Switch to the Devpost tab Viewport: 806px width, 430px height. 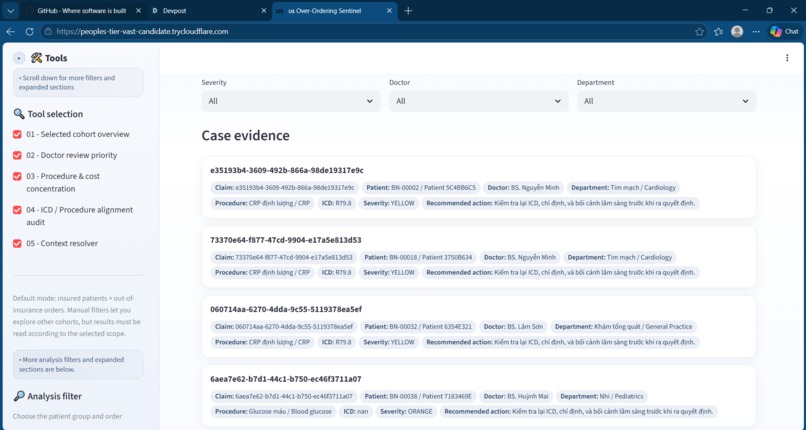pyautogui.click(x=209, y=11)
